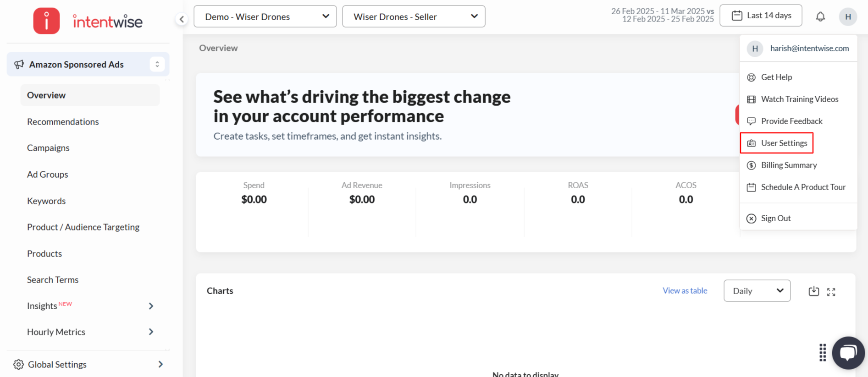This screenshot has height=377, width=868.
Task: Open Billing Summary from the menu
Action: click(798, 165)
